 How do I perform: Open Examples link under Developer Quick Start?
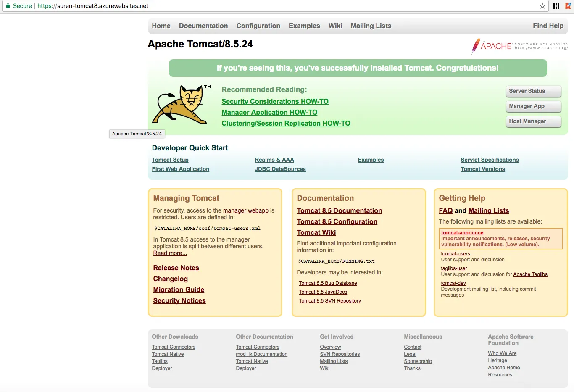tap(371, 160)
